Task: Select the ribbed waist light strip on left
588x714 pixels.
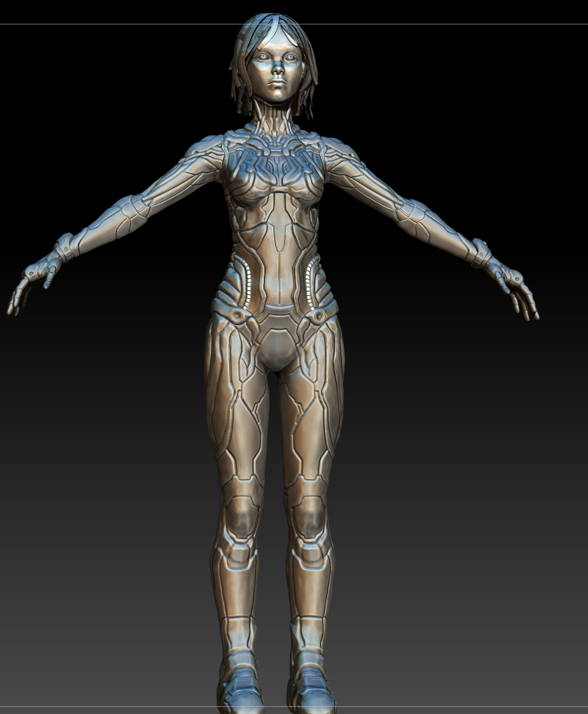Action: tap(246, 282)
